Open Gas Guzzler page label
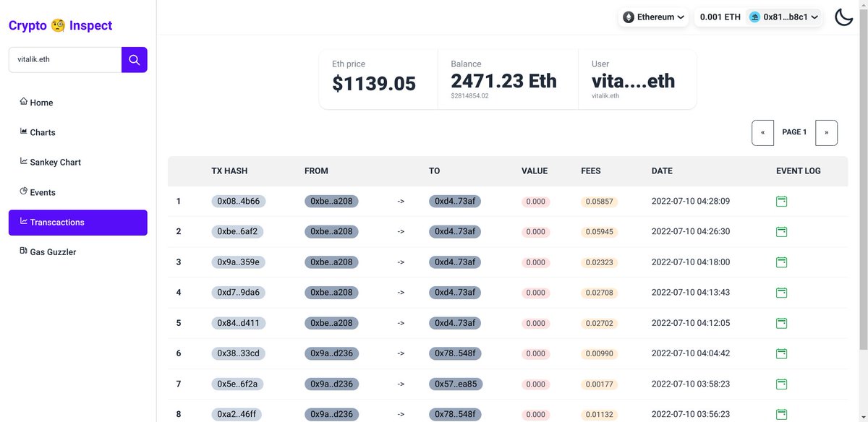 pyautogui.click(x=53, y=252)
